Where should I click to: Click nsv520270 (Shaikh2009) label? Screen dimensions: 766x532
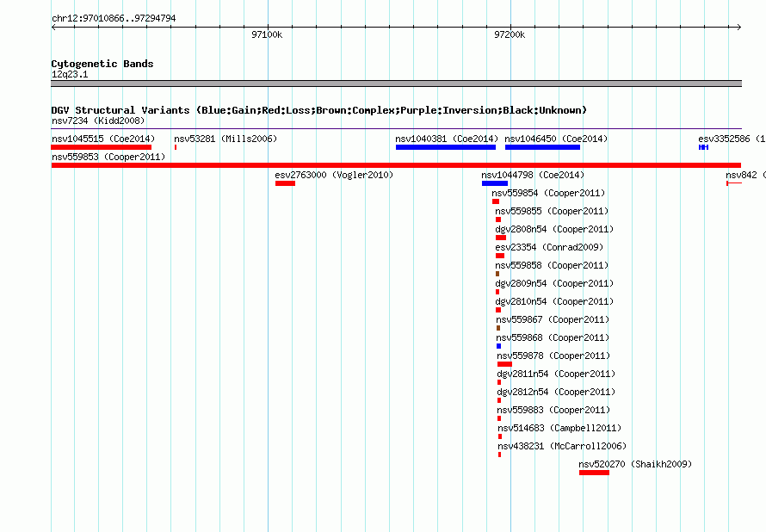635,464
